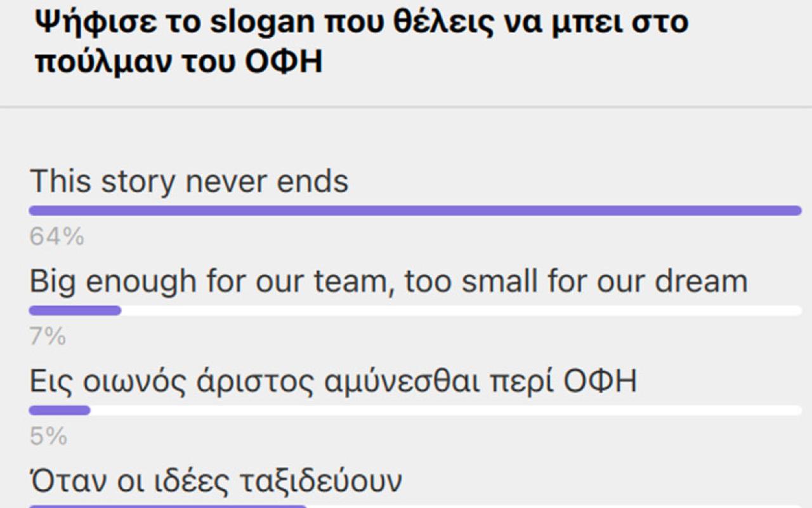Click the 5% percentage label

48,437
